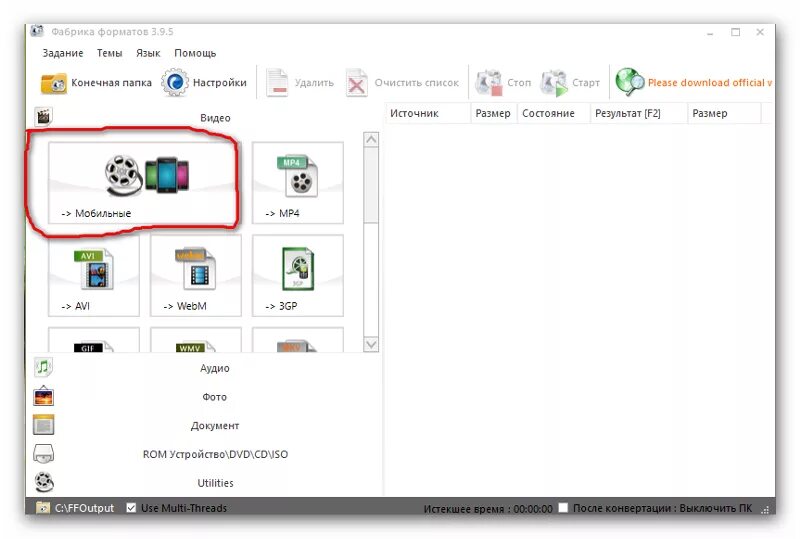The image size is (800, 539).
Task: Choose the 3GP conversion tile
Action: tap(297, 276)
